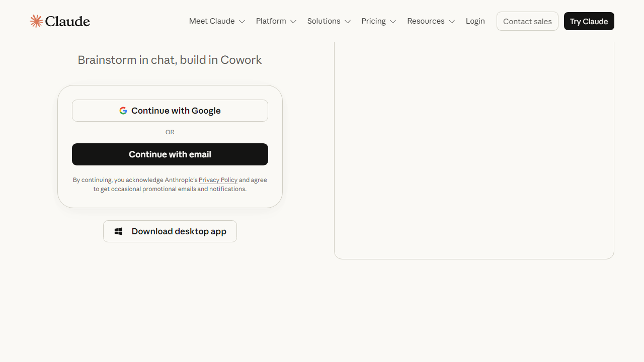The height and width of the screenshot is (362, 644).
Task: Click the 'OR' separator text
Action: tap(170, 132)
